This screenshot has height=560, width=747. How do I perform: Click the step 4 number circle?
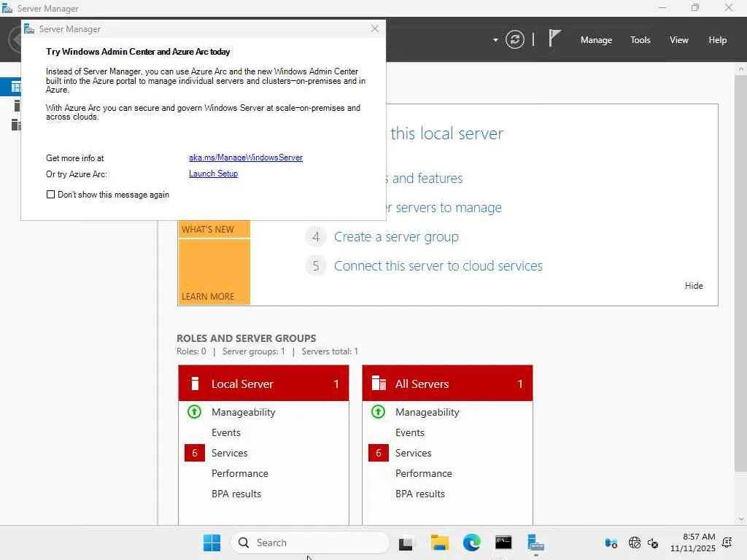[316, 237]
